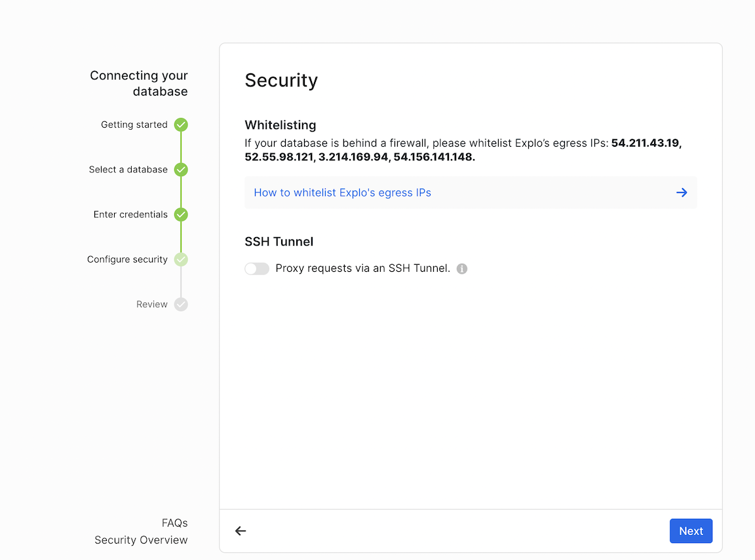Select the 'Configure security' step label
Viewport: 755px width, 560px height.
click(x=127, y=259)
